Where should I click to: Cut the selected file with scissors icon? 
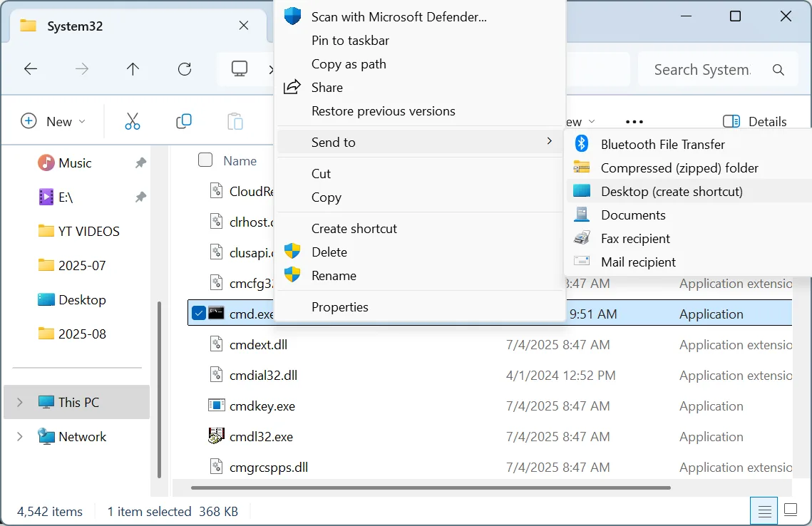(x=133, y=121)
